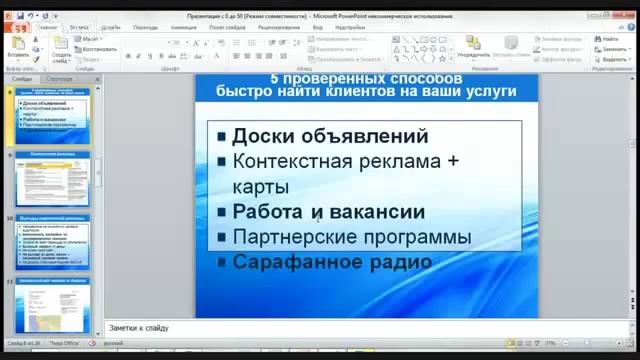
Task: Open the Change Case Aa dropdown
Action: pyautogui.click(x=198, y=56)
